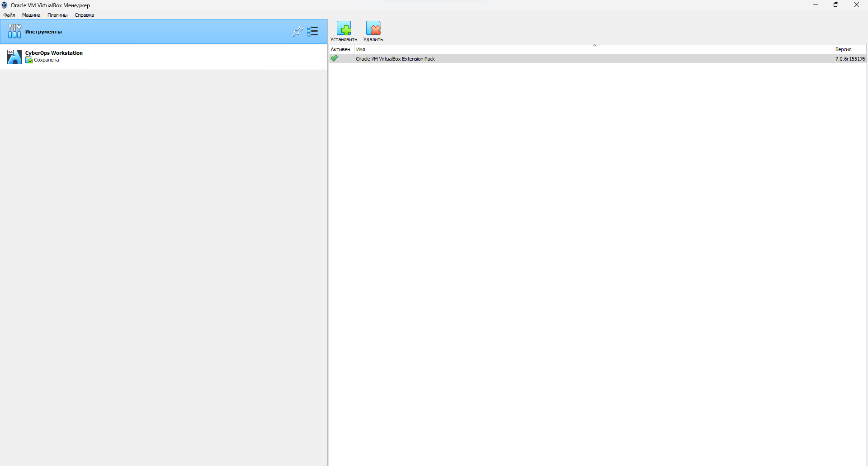Open the Справка menu
This screenshot has width=868, height=466.
tap(85, 15)
